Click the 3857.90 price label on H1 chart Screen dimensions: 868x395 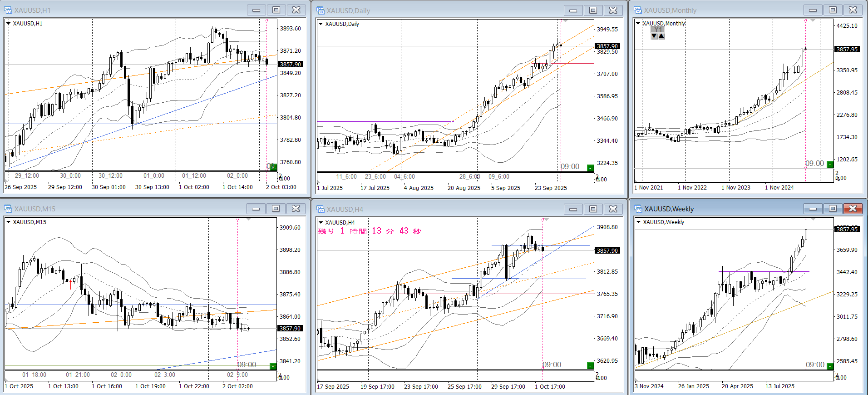(290, 65)
